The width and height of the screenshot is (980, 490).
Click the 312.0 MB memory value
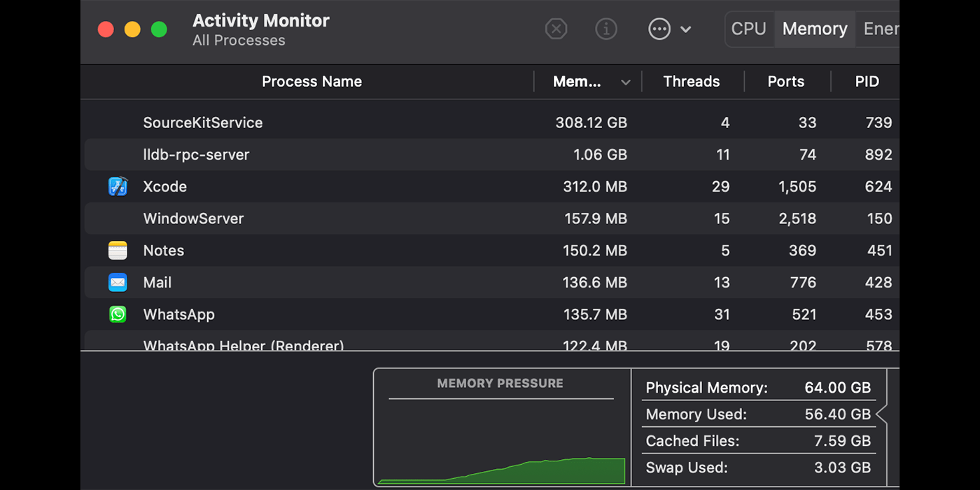[595, 187]
